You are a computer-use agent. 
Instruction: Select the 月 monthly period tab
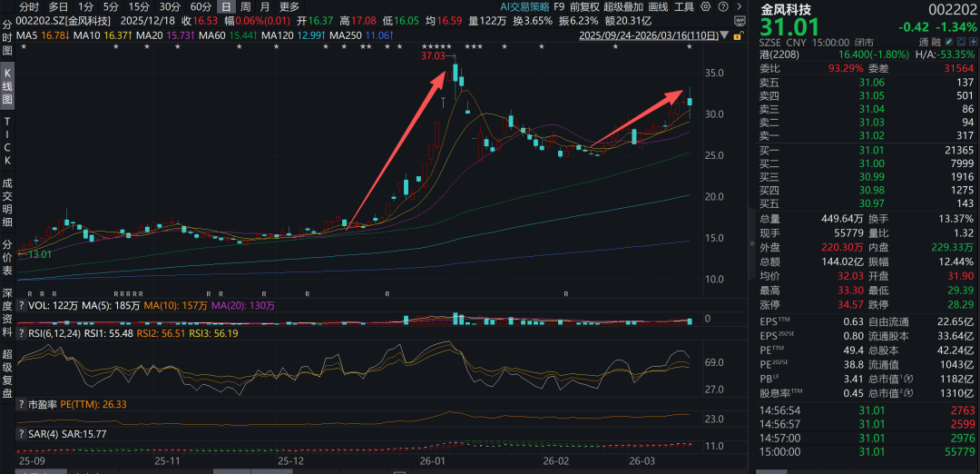click(x=265, y=7)
